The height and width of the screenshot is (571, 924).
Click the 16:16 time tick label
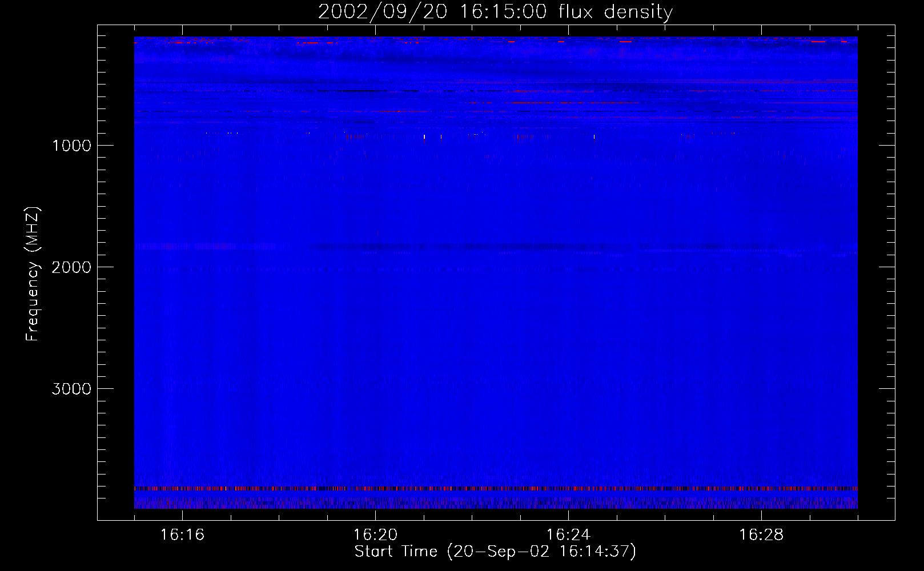pos(182,534)
